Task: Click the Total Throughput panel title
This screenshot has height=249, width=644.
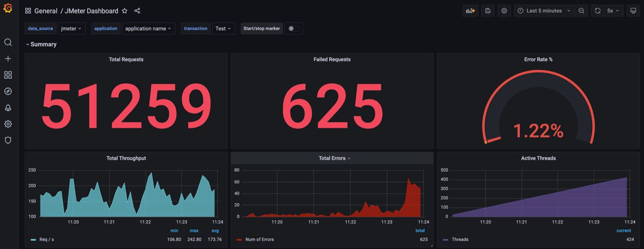Action: 126,158
